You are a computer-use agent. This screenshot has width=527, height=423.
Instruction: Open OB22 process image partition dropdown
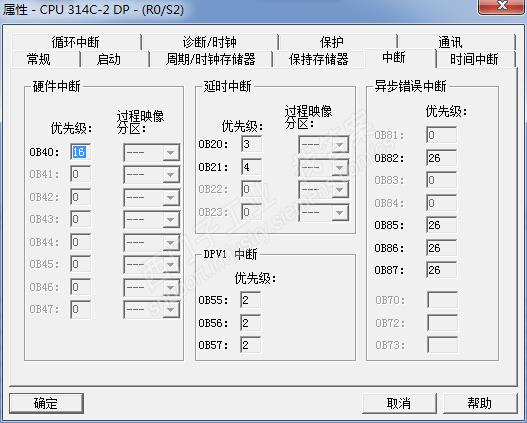[x=324, y=190]
